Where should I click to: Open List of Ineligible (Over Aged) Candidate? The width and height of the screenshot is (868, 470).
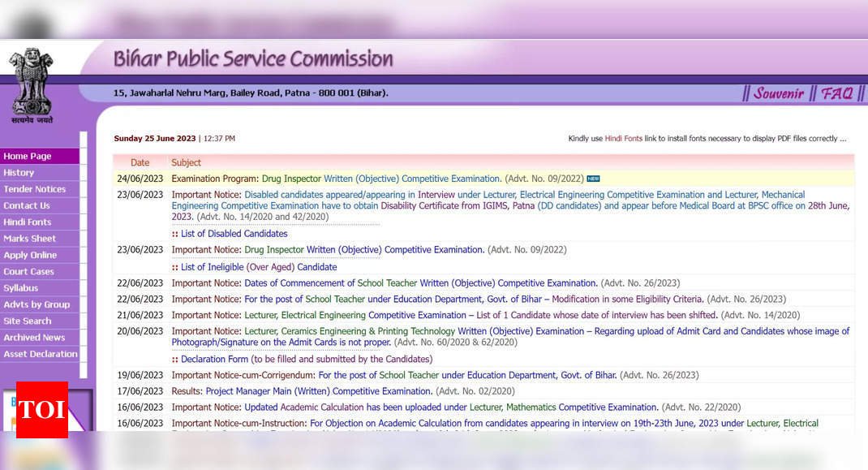click(259, 267)
